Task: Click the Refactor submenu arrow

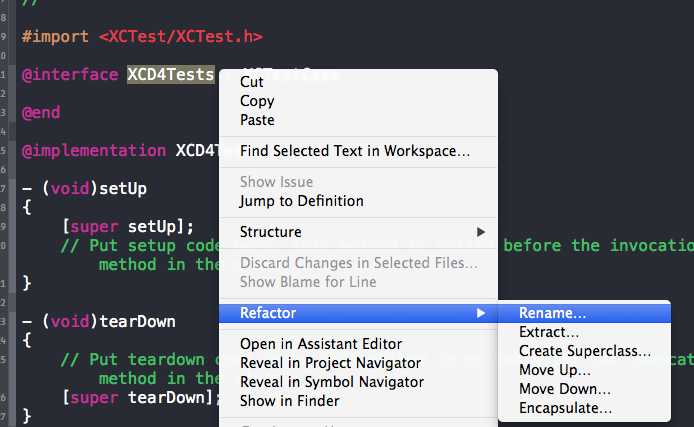Action: tap(481, 313)
